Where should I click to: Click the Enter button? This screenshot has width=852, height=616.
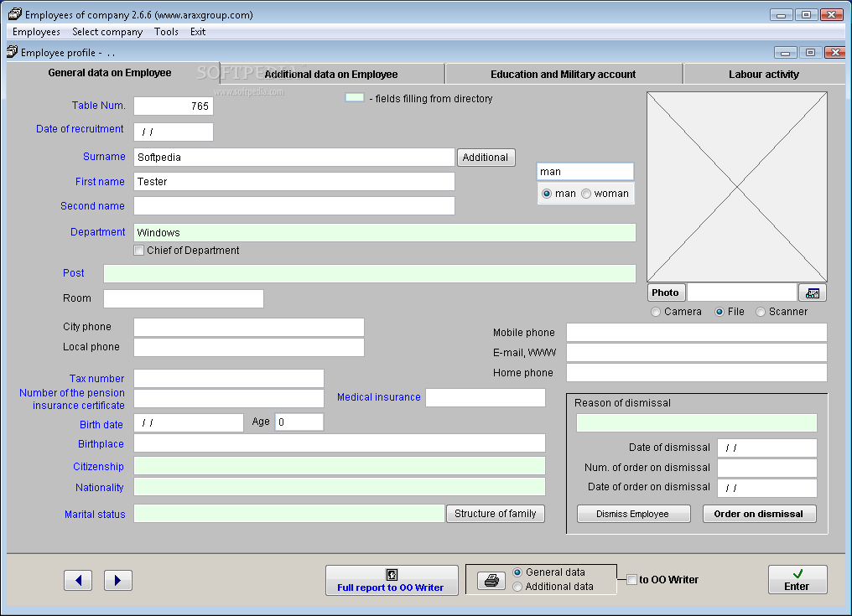797,580
